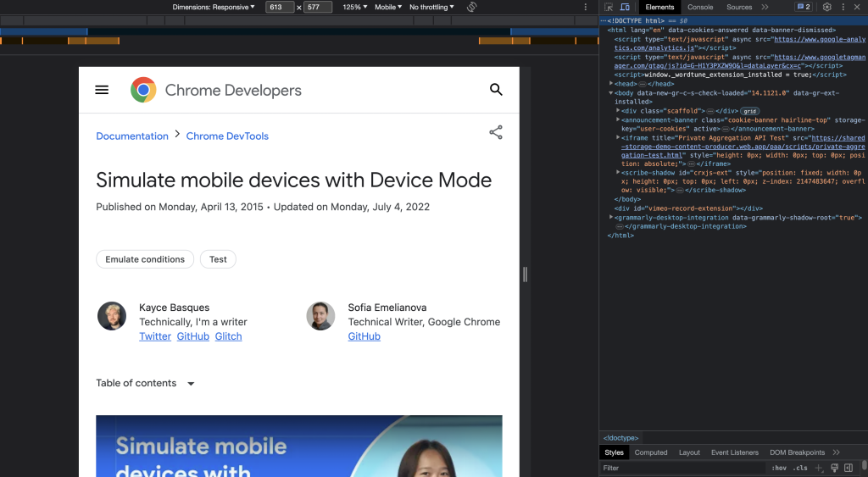Screen dimensions: 868x477
Task: Click the share icon beside breadcrumbs
Action: click(x=496, y=132)
